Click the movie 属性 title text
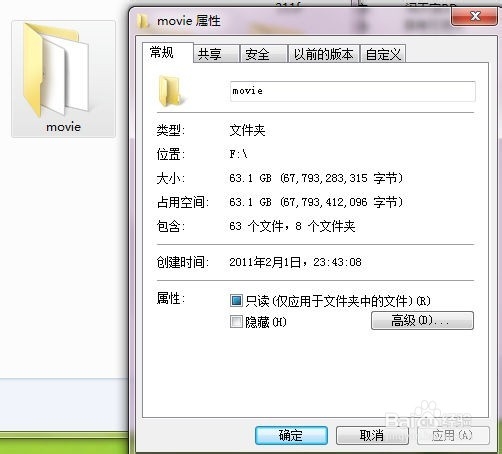The height and width of the screenshot is (454, 502). [189, 21]
